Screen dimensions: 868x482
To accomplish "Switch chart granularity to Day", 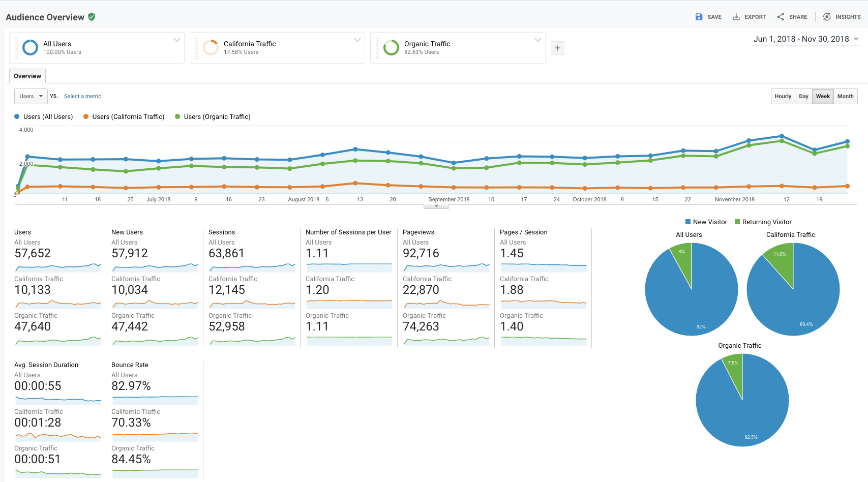I will click(x=803, y=96).
